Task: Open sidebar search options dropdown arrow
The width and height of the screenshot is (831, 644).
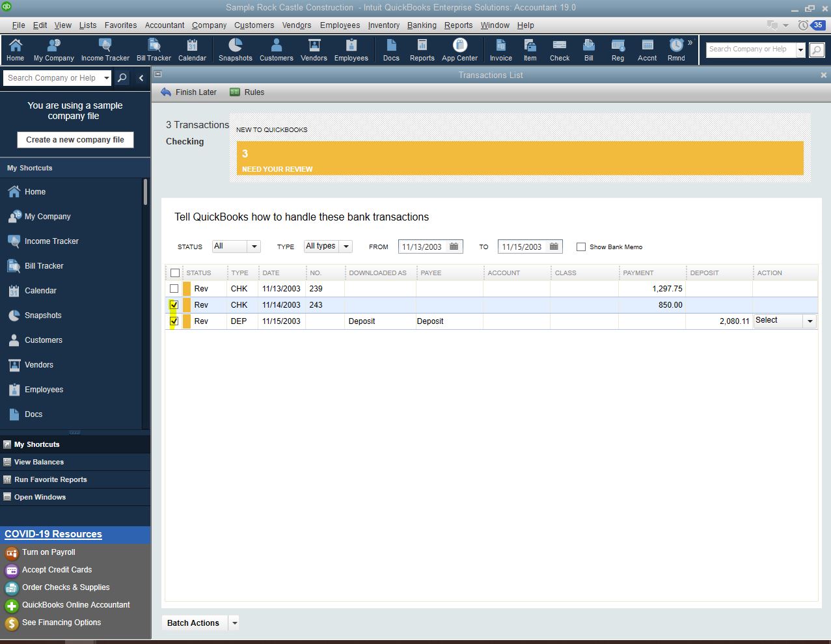Action: click(107, 78)
